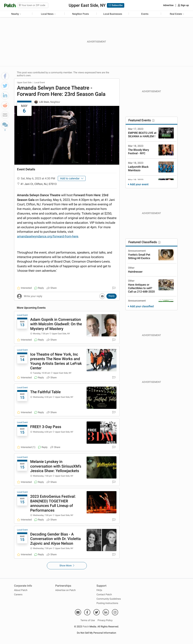Mark the EstroGenius Festival as Interested
This screenshot has width=193, height=644.
click(x=24, y=520)
